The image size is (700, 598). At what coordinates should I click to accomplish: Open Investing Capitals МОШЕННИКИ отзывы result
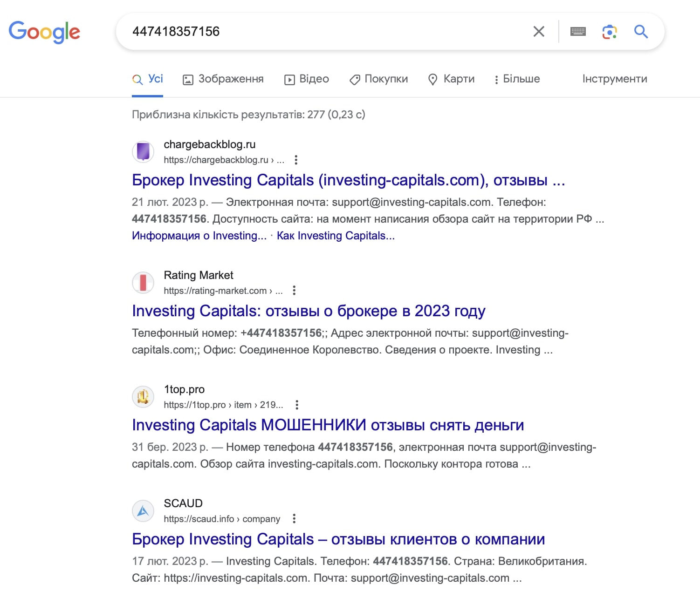(328, 425)
